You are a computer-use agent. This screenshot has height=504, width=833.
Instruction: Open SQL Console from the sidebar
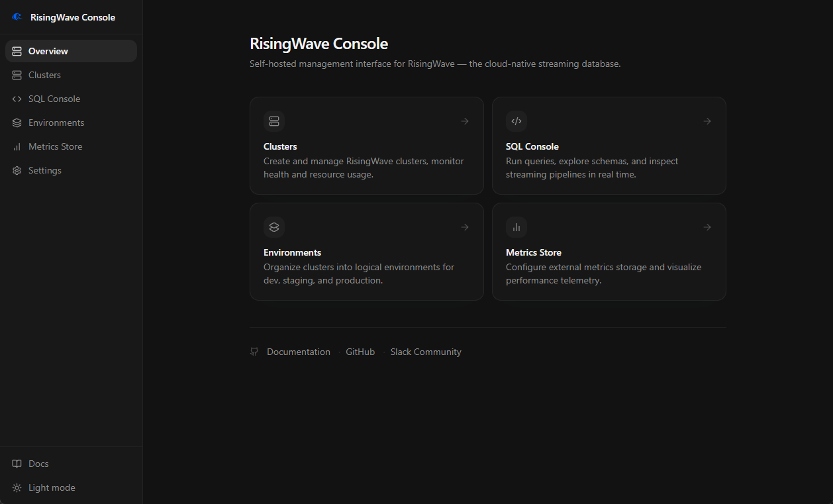pos(71,99)
